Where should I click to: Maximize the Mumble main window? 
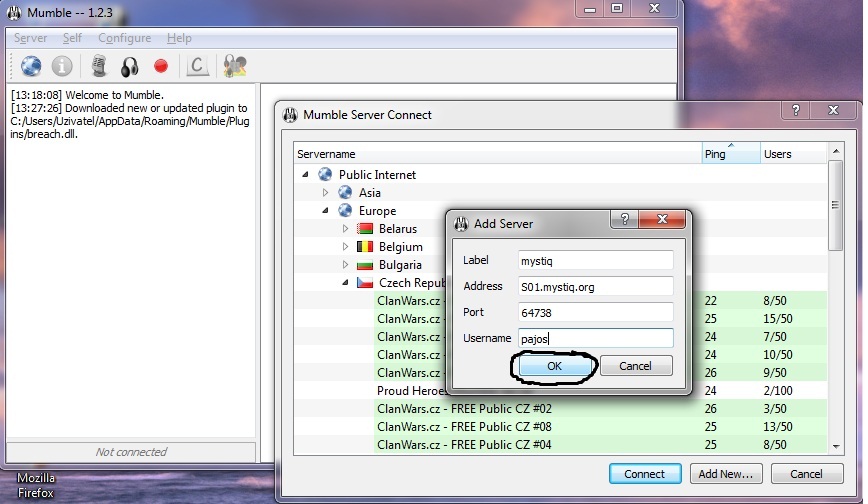(617, 8)
